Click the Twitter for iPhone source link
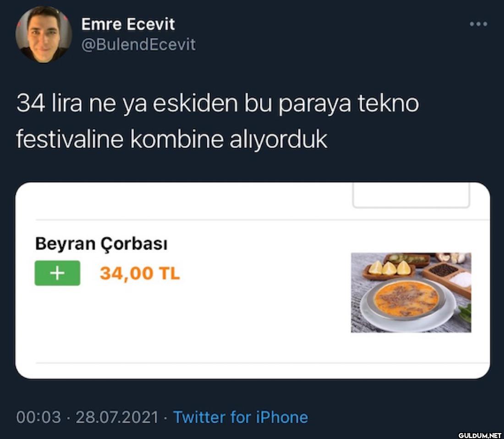The image size is (504, 439). point(241,417)
